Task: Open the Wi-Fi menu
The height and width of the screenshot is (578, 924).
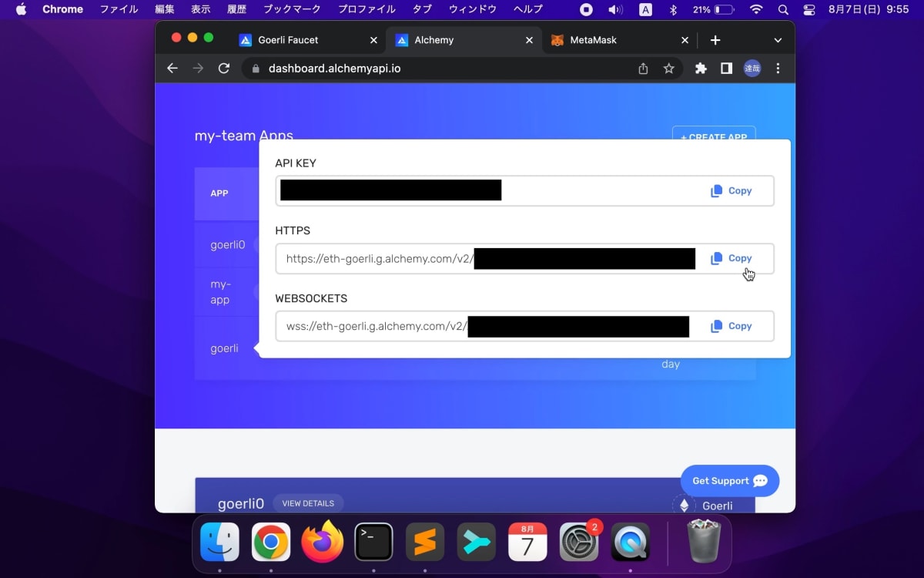Action: (756, 9)
